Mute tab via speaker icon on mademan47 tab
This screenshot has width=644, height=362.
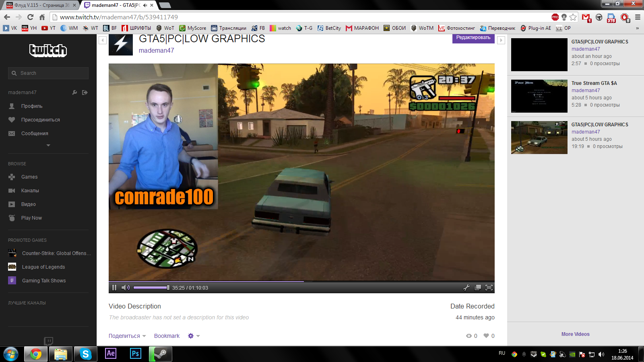(145, 5)
